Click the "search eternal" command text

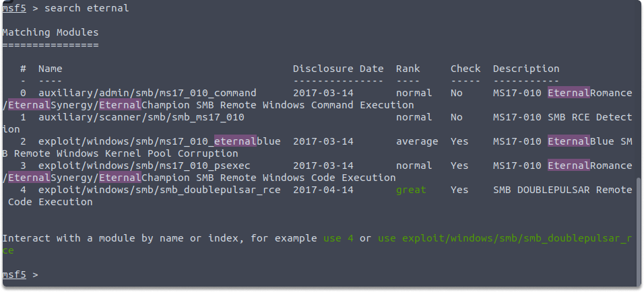pos(87,8)
